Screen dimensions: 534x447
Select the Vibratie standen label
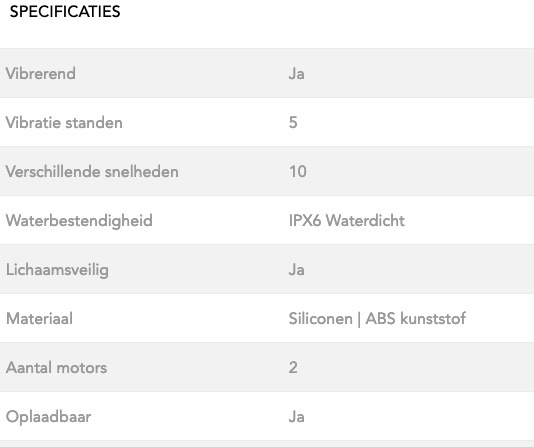point(64,123)
